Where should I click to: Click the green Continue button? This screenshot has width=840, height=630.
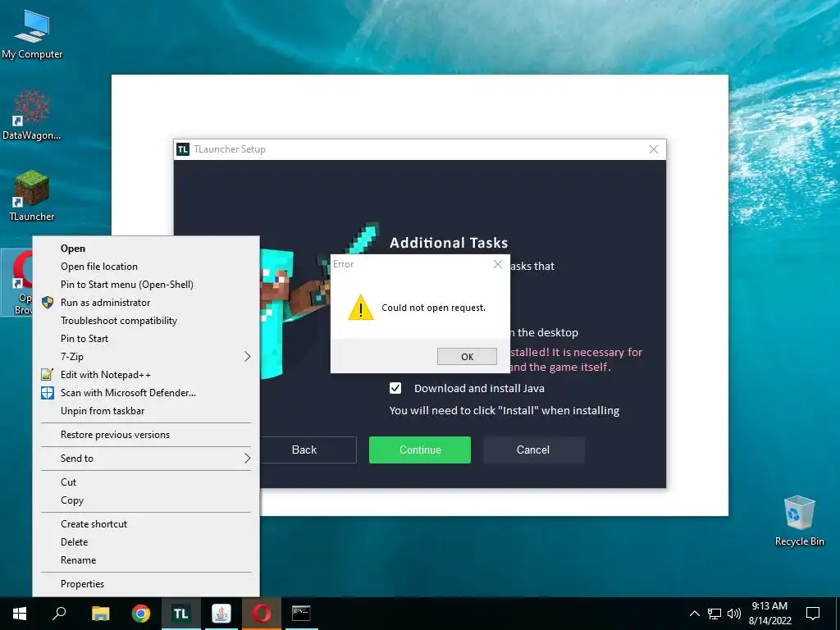pyautogui.click(x=420, y=450)
